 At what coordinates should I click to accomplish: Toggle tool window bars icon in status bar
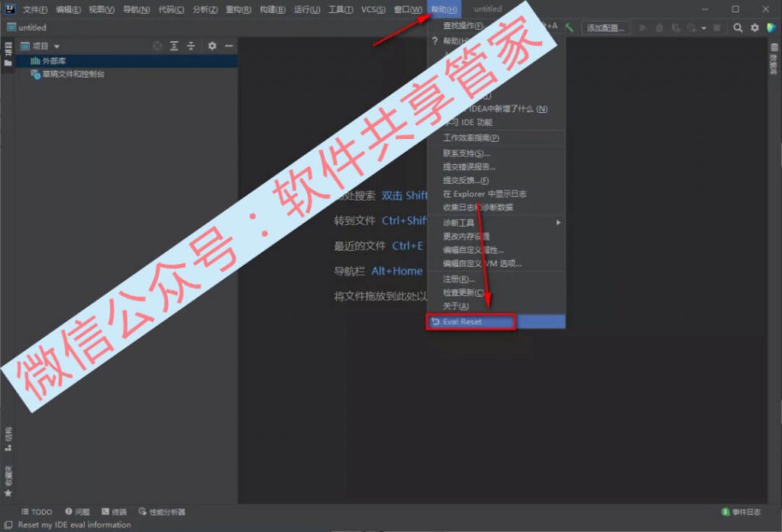8,524
